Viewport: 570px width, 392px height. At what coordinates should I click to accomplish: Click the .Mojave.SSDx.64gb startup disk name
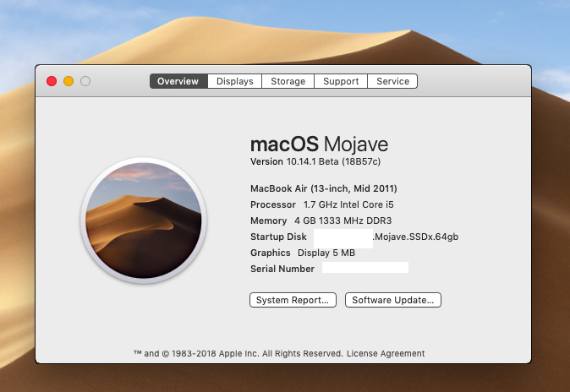coord(416,237)
